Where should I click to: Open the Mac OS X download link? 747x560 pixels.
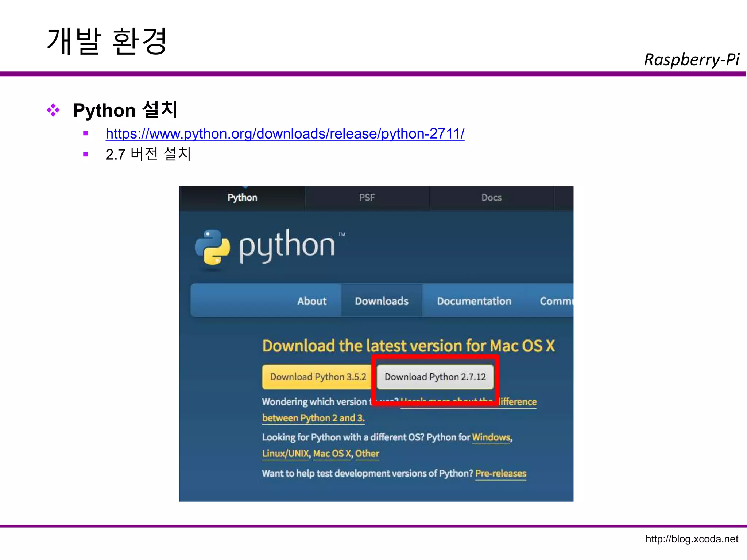(332, 454)
